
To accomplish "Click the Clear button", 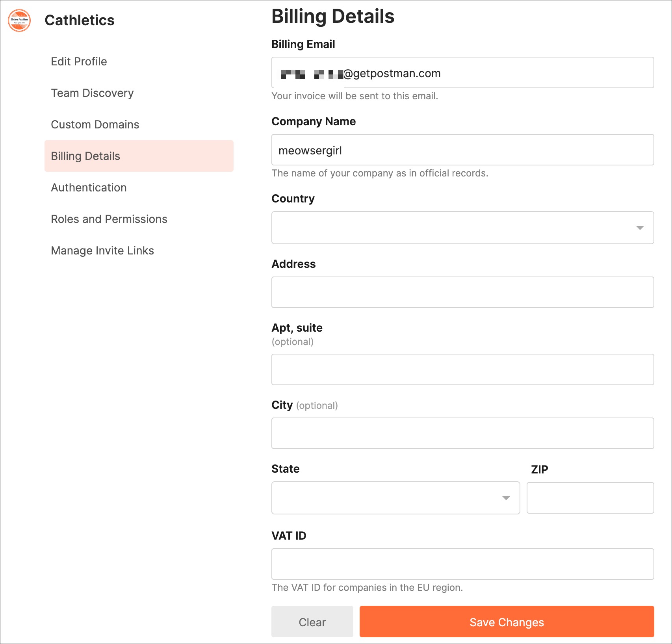I will [x=312, y=622].
